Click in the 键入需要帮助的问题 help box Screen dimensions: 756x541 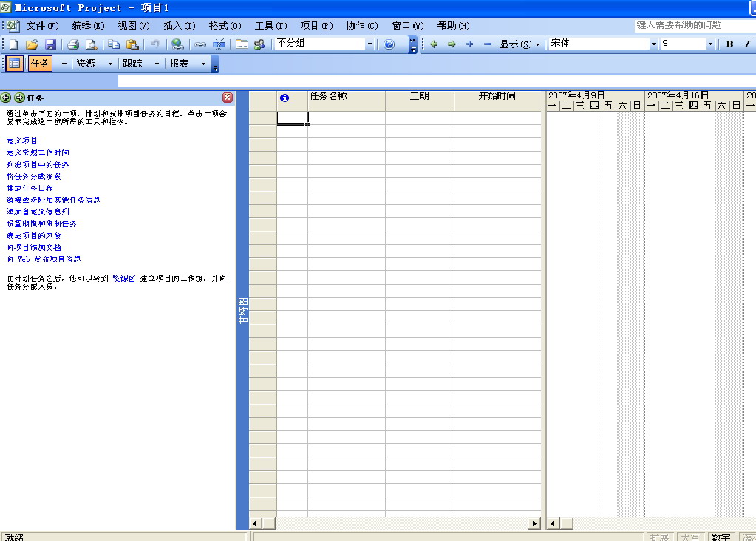694,25
